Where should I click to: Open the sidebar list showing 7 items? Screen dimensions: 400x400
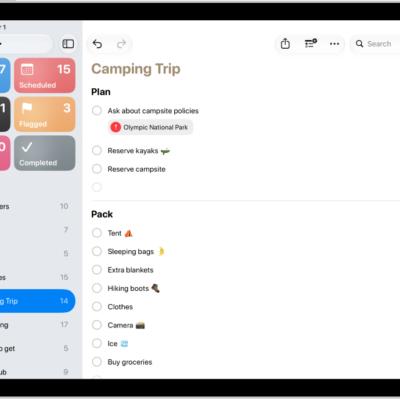pyautogui.click(x=37, y=230)
